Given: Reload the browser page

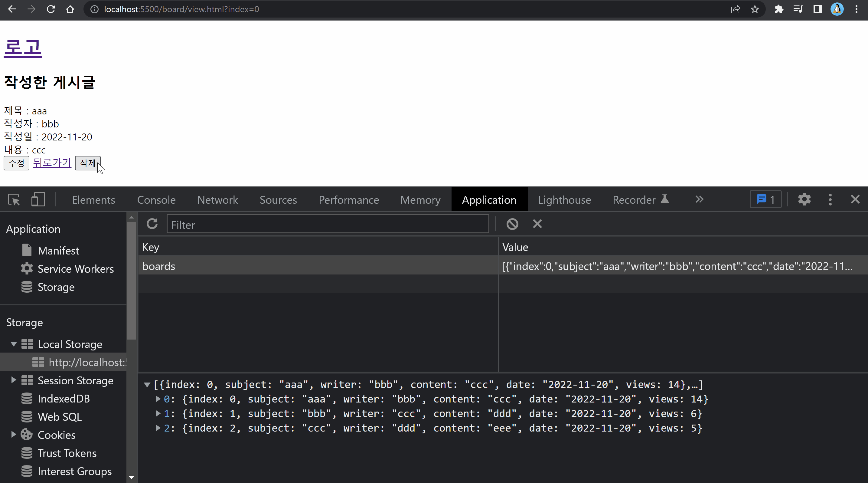Looking at the screenshot, I should point(51,9).
